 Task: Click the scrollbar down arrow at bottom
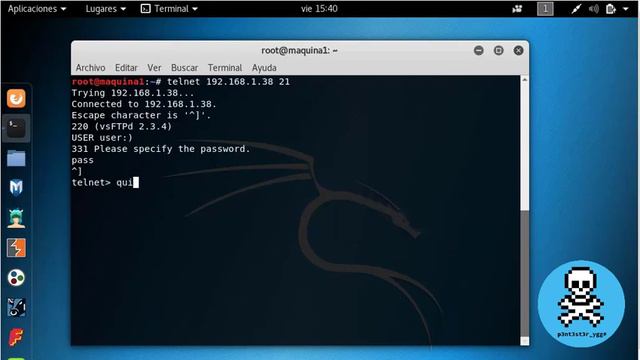pos(525,341)
